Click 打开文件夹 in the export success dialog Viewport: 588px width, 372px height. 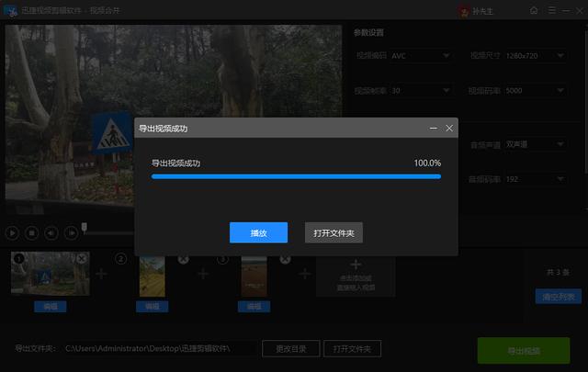[334, 232]
